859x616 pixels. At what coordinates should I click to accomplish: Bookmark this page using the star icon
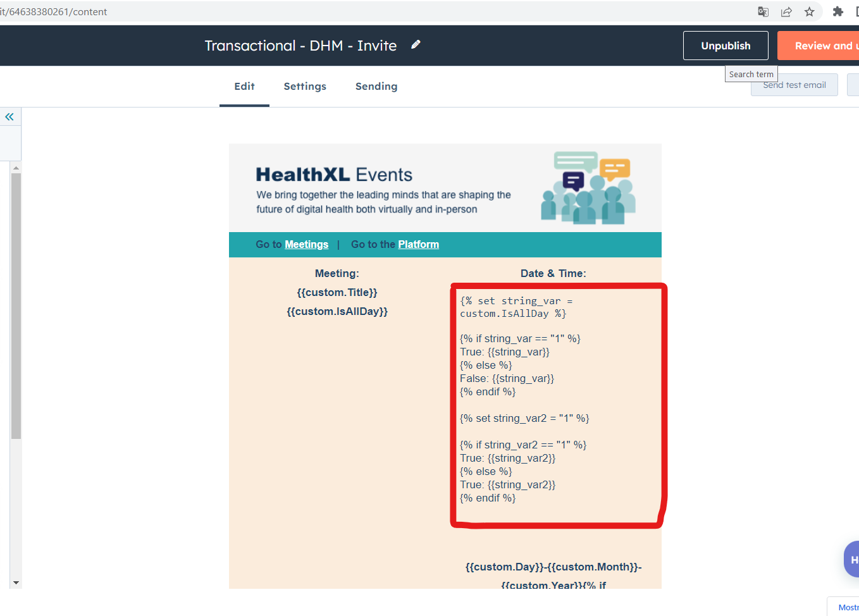point(809,11)
